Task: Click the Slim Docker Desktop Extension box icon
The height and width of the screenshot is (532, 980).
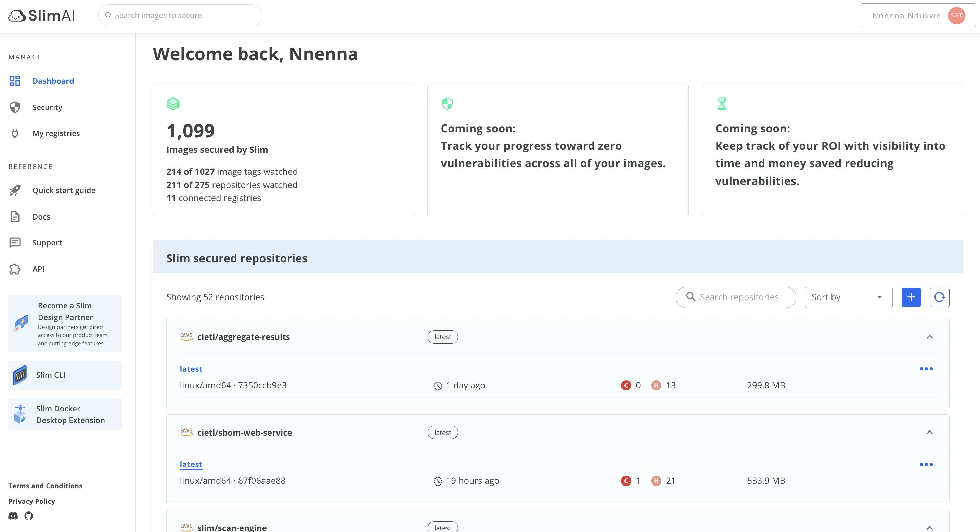Action: [x=20, y=414]
